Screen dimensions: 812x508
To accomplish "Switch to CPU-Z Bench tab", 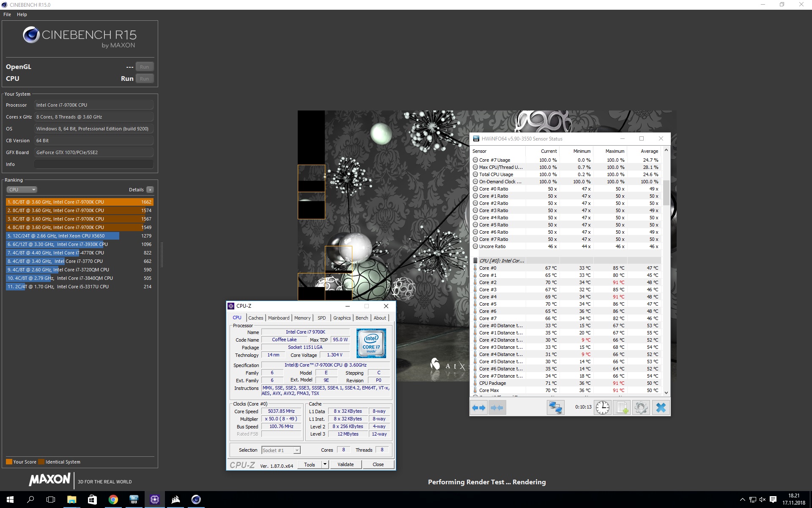I will 362,318.
